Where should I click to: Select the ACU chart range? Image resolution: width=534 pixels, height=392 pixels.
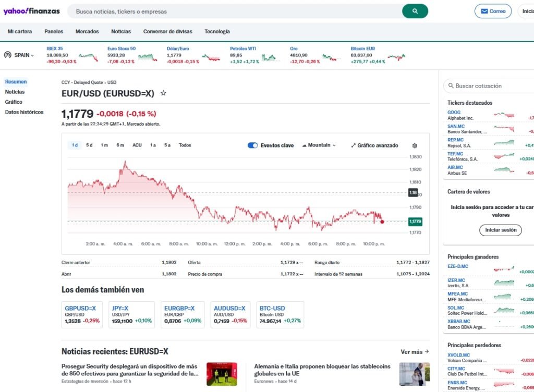coord(137,145)
